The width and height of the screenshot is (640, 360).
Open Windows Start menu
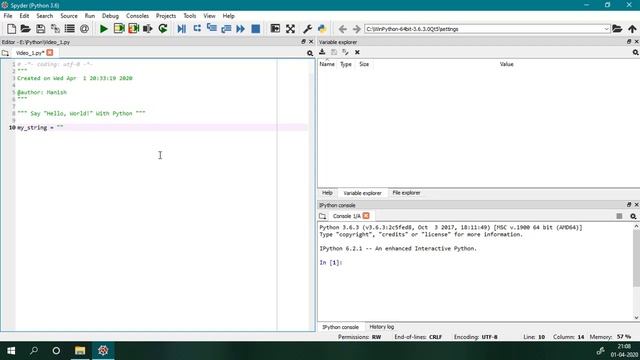point(11,351)
